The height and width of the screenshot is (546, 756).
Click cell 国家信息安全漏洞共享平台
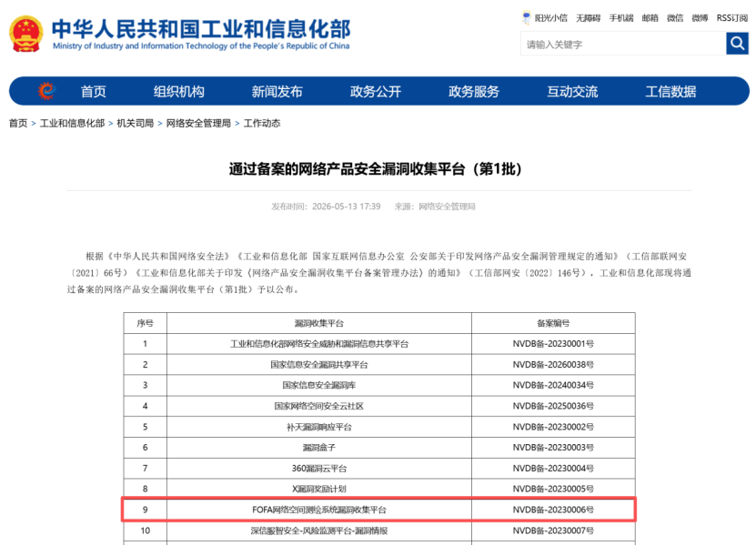click(x=319, y=365)
